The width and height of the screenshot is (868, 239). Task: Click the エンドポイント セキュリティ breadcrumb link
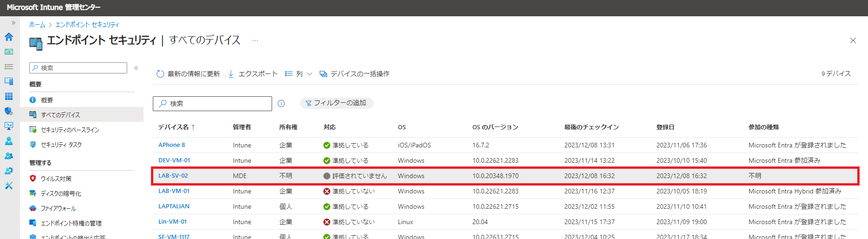[x=87, y=25]
